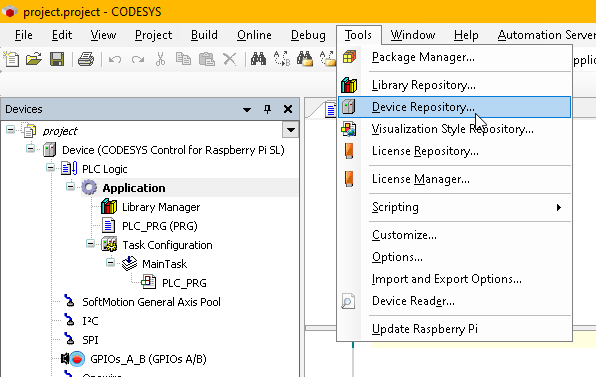This screenshot has width=596, height=377.
Task: Select the I²C tree item
Action: 90,321
